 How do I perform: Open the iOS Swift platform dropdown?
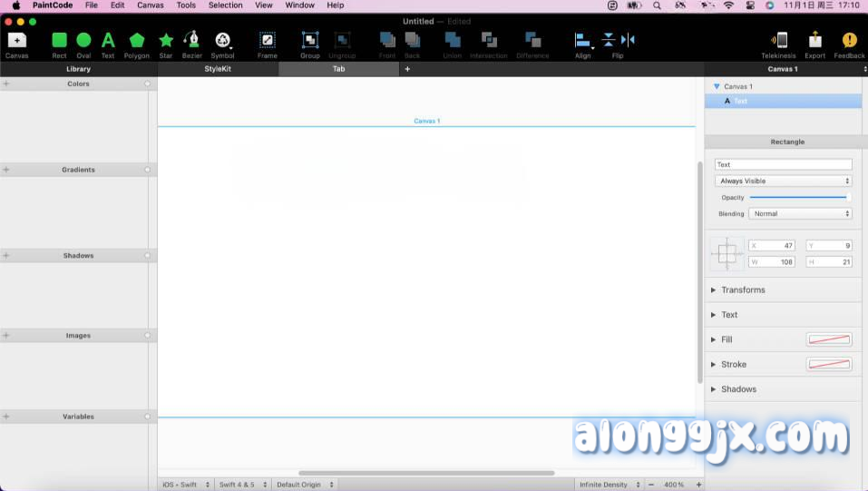click(x=186, y=485)
